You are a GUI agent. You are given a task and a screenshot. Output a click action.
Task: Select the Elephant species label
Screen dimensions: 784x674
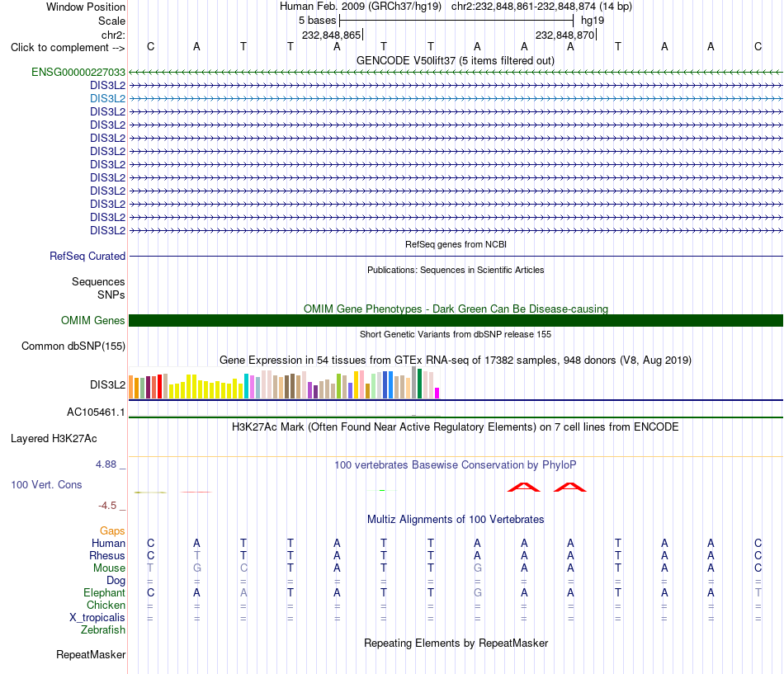[x=105, y=592]
